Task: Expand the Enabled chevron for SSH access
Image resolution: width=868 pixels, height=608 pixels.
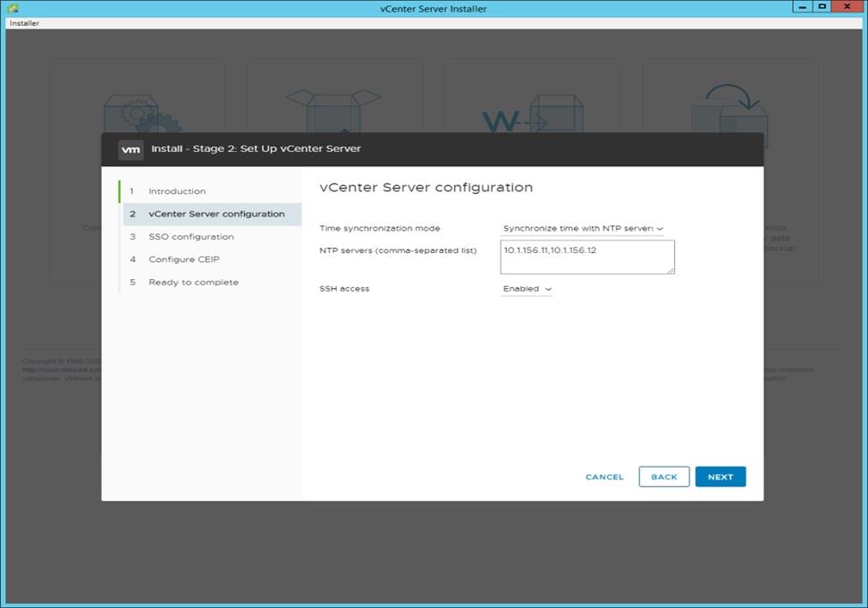Action: pos(548,289)
